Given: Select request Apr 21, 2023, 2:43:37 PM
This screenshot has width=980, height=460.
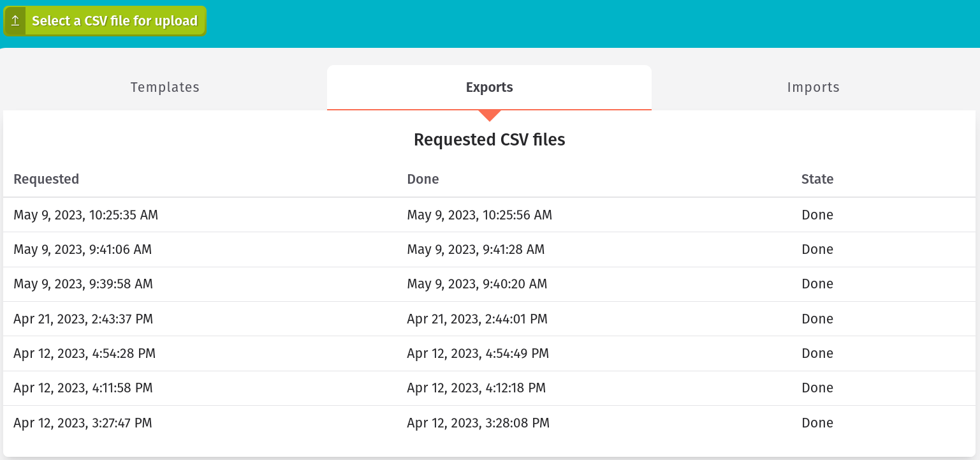Looking at the screenshot, I should pos(84,319).
